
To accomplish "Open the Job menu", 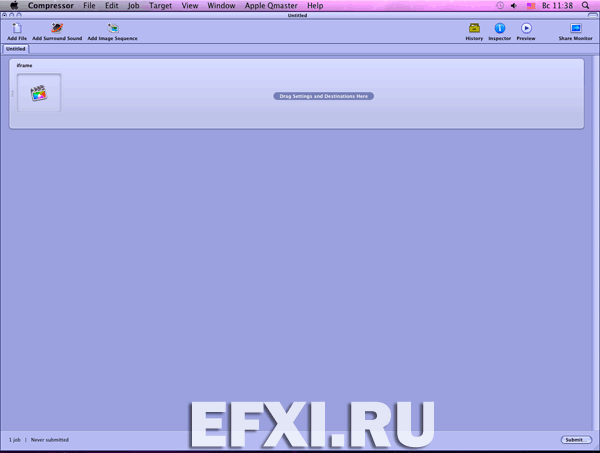I will 133,6.
